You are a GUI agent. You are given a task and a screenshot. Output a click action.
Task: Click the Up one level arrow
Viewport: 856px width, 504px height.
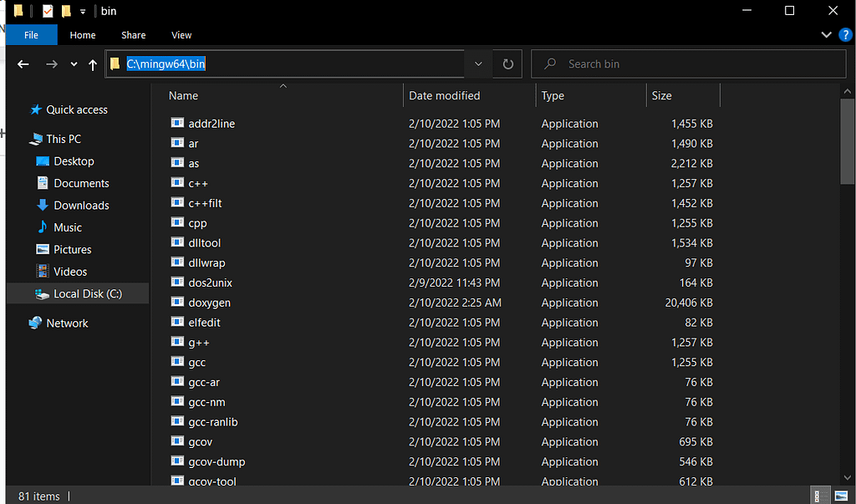point(92,64)
